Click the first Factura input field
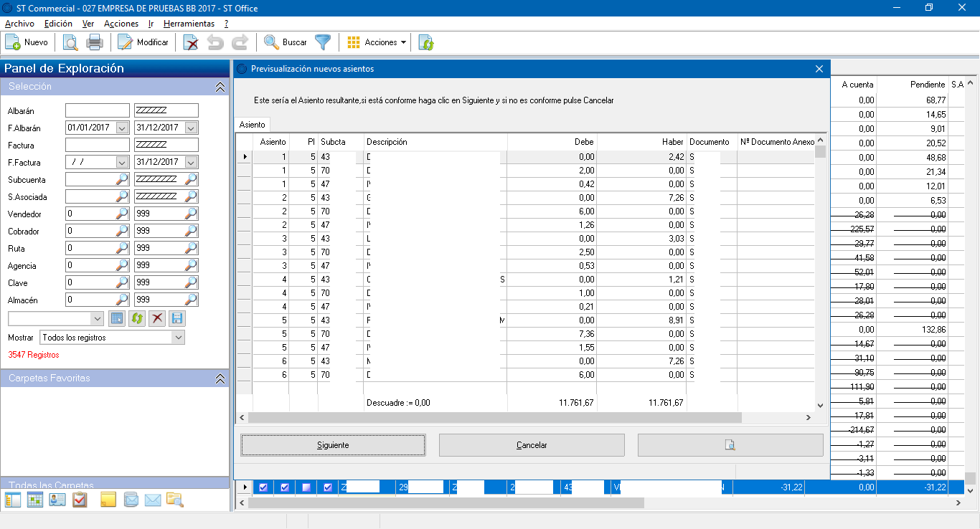Screen dimensions: 980x529 tap(98, 145)
